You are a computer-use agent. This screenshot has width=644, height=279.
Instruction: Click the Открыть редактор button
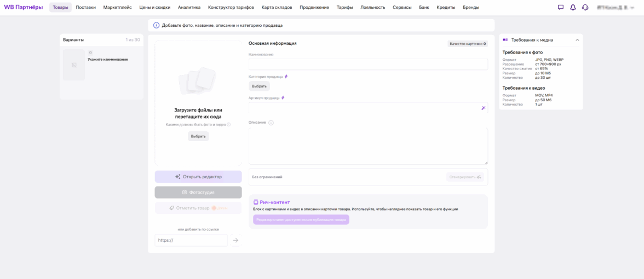(x=198, y=177)
